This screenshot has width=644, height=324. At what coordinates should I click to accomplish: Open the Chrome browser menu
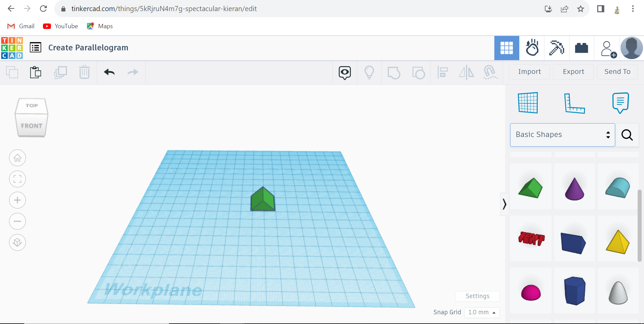pos(633,8)
